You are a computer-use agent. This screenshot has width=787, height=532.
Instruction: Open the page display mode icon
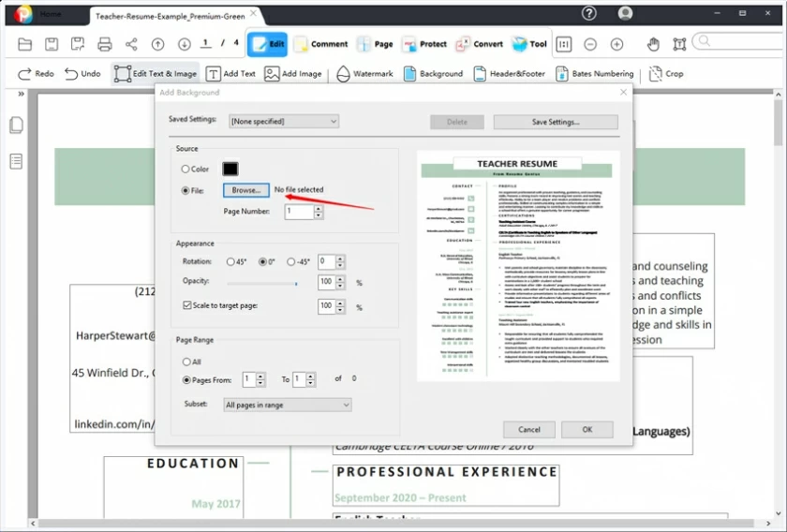pyautogui.click(x=564, y=44)
